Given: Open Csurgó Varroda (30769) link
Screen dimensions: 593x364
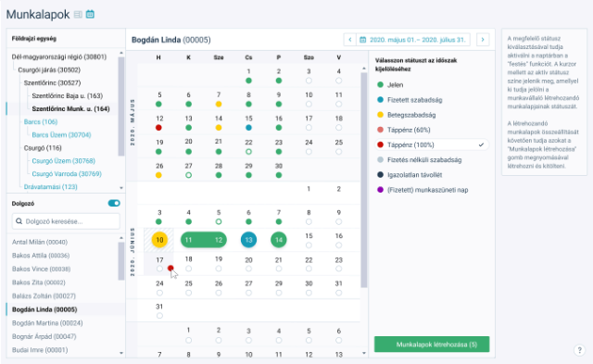Looking at the screenshot, I should click(x=67, y=174).
